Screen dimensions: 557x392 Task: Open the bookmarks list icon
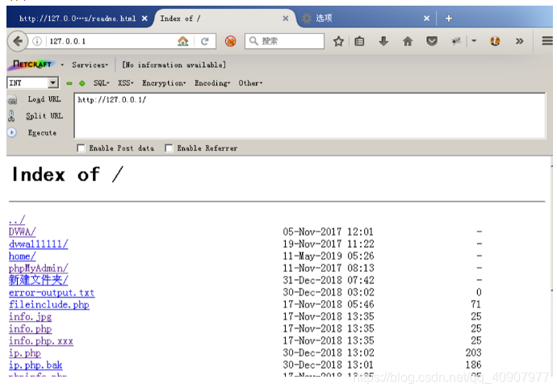tap(359, 41)
